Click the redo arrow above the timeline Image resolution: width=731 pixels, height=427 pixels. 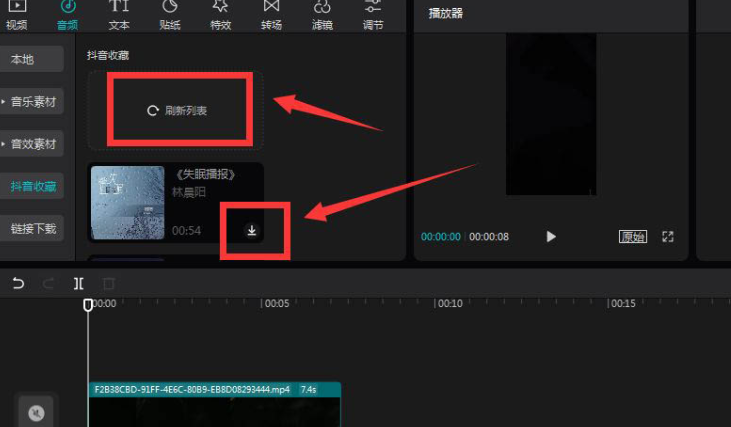(x=48, y=283)
